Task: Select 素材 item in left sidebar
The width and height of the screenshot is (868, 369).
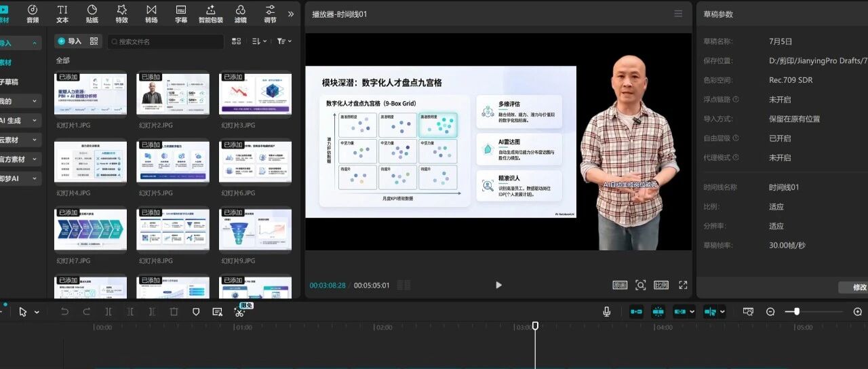Action: pos(6,62)
